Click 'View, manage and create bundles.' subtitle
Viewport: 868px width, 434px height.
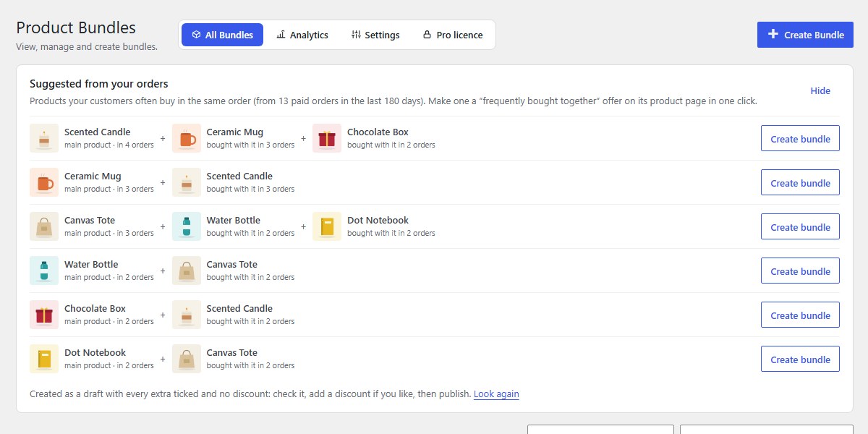click(87, 47)
